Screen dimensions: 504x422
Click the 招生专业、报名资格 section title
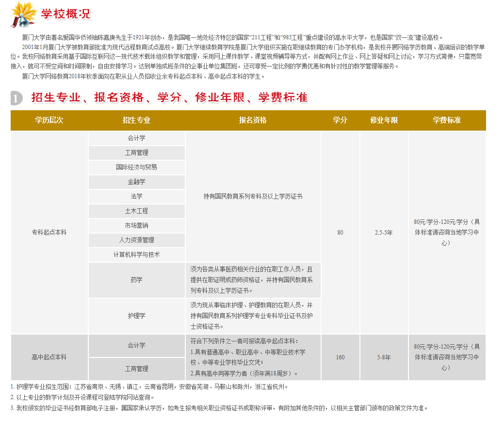(169, 97)
